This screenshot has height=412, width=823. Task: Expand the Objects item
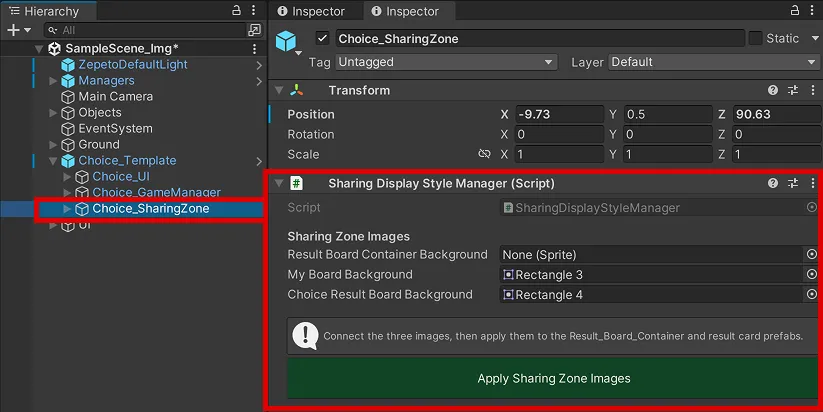pyautogui.click(x=53, y=113)
